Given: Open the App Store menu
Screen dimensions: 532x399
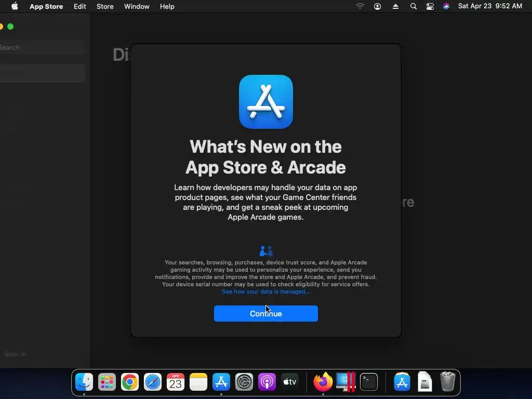Looking at the screenshot, I should click(46, 6).
